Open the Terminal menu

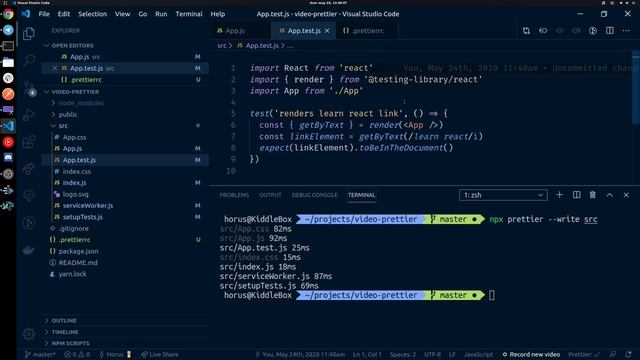(x=189, y=14)
